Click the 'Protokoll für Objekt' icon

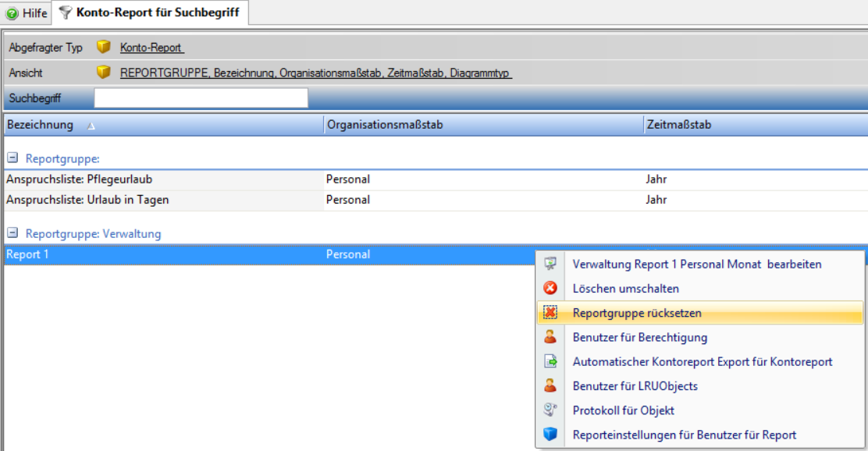550,410
